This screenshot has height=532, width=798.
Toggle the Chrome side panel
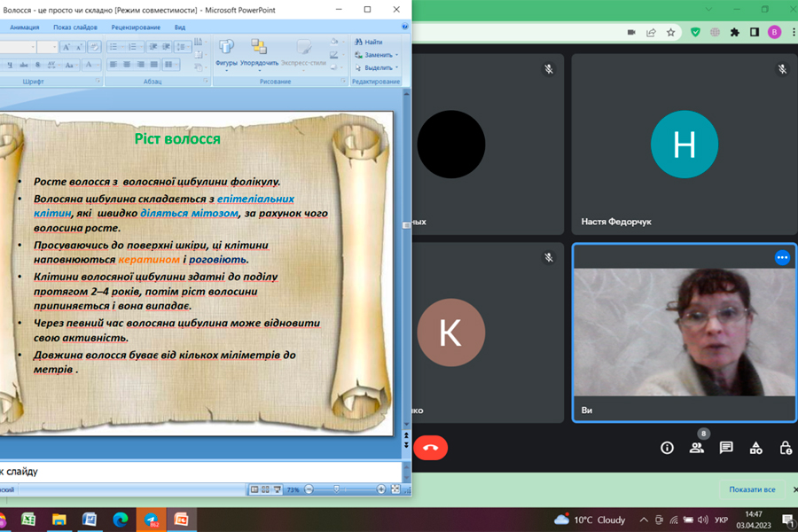[755, 32]
